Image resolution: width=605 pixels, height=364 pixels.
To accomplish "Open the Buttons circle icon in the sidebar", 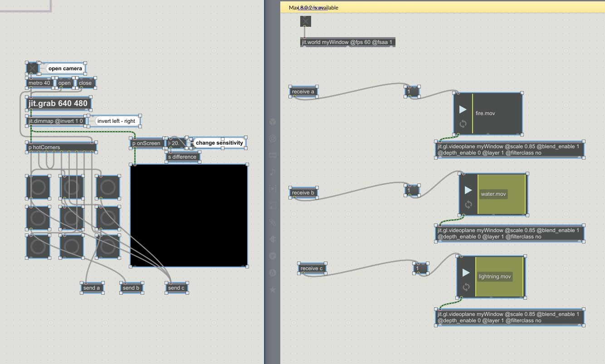I will click(273, 138).
